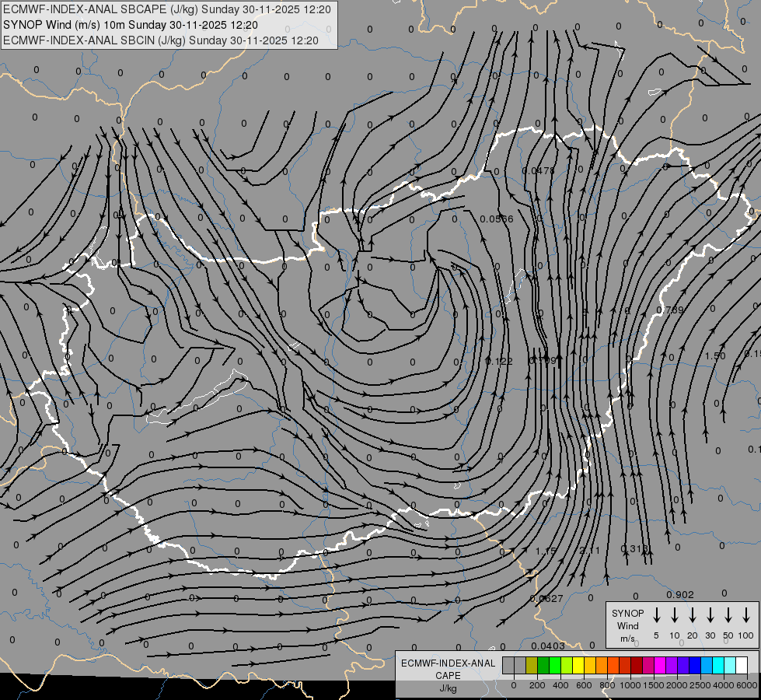Pick the bright magenta CAPE legend swatch

(x=660, y=665)
